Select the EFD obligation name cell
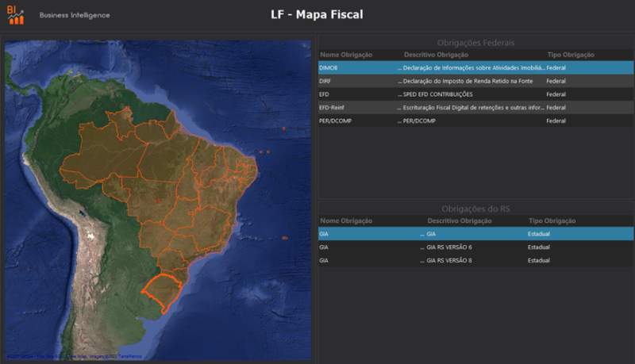The height and width of the screenshot is (364, 635). pos(324,94)
